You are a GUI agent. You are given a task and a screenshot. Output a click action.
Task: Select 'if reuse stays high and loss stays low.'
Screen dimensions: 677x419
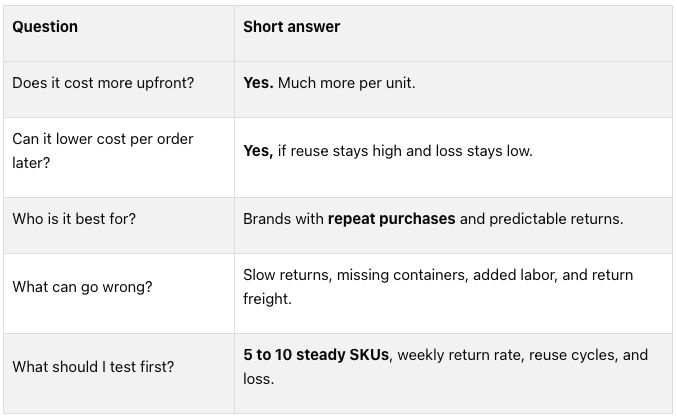(405, 151)
